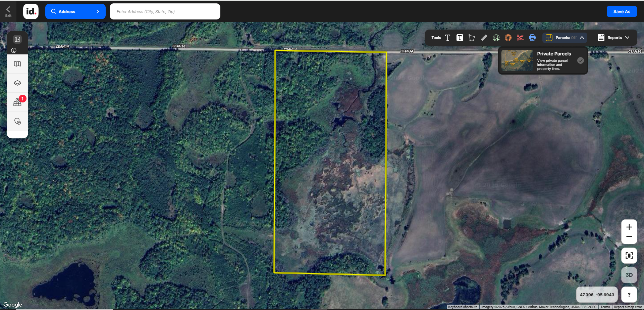Open the parcel pin icon with badge

tap(17, 102)
